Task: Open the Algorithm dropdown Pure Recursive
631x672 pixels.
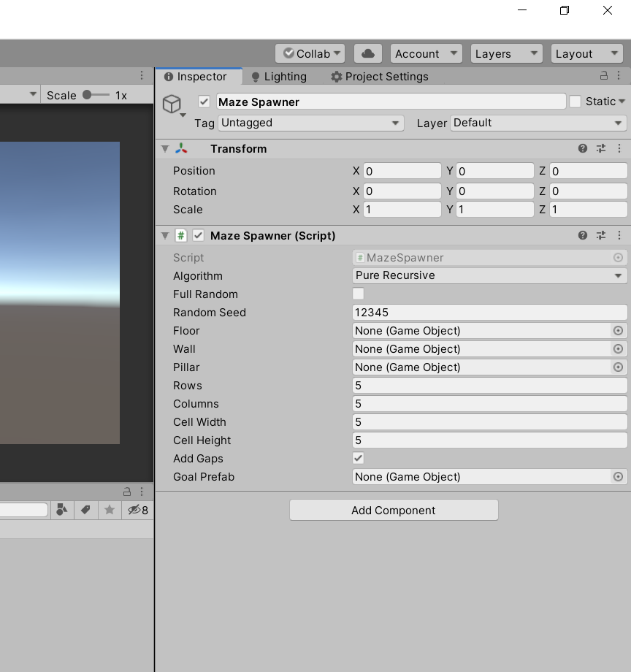Action: click(489, 275)
